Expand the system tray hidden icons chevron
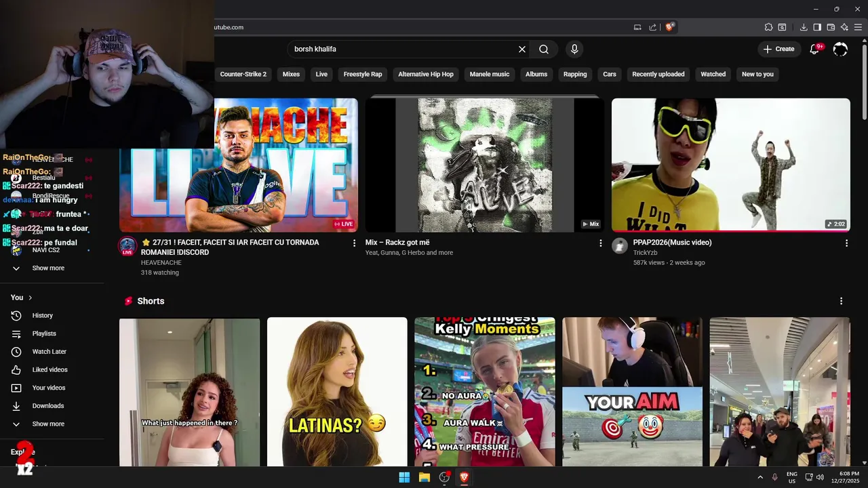 (x=760, y=477)
